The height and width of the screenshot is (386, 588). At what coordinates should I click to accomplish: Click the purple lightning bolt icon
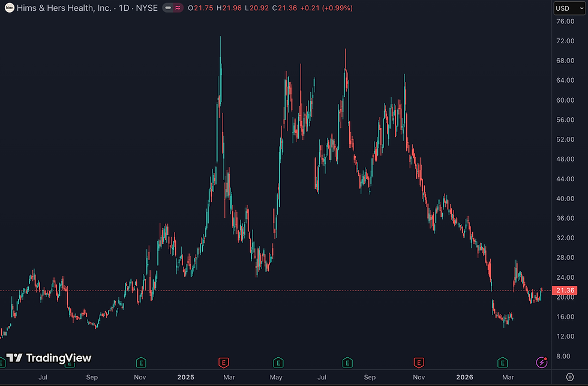(x=541, y=363)
